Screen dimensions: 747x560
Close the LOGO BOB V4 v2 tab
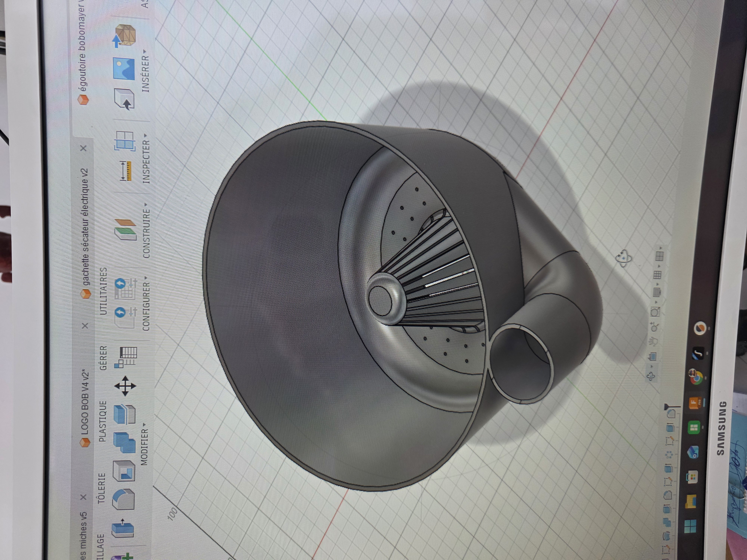tap(86, 326)
